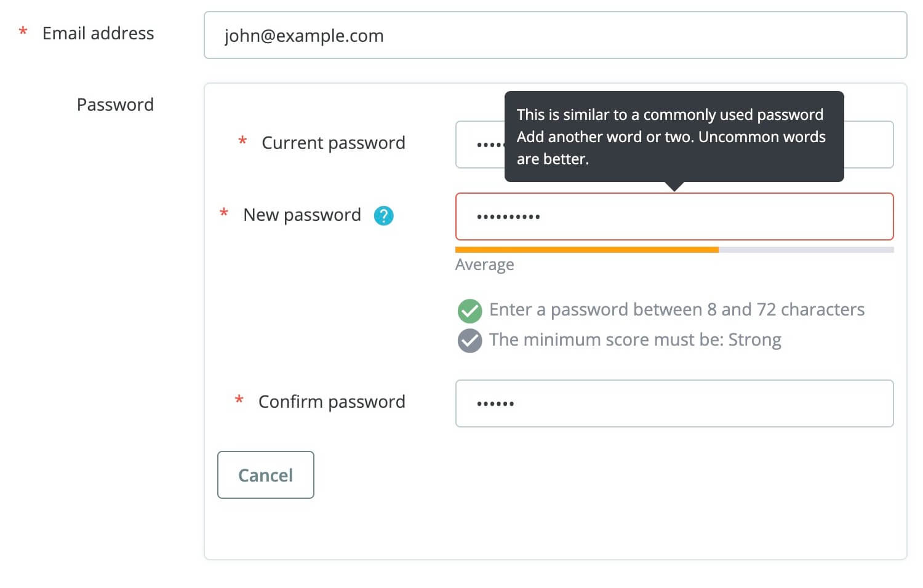Click the red asterisk before Confirm password

click(239, 400)
